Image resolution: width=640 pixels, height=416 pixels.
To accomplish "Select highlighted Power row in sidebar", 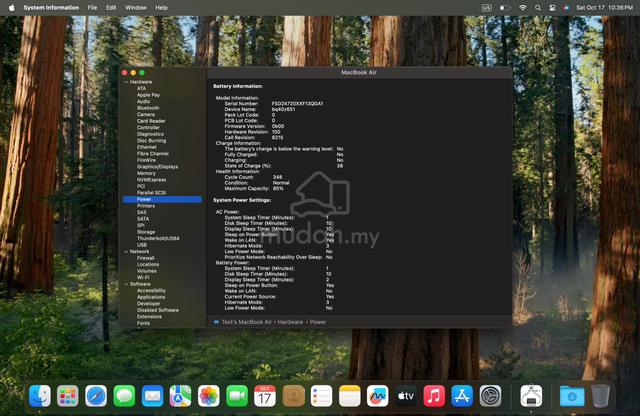I will tap(162, 199).
